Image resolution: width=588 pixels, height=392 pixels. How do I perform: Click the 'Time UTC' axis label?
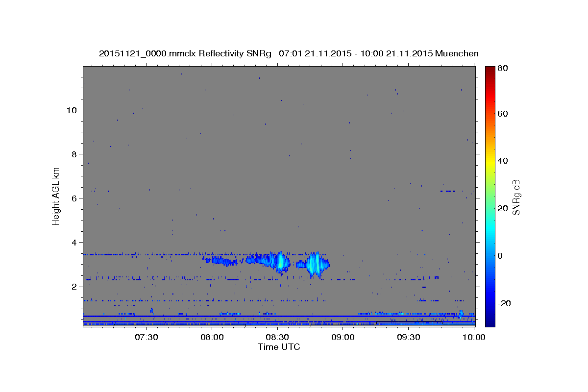[x=279, y=347]
